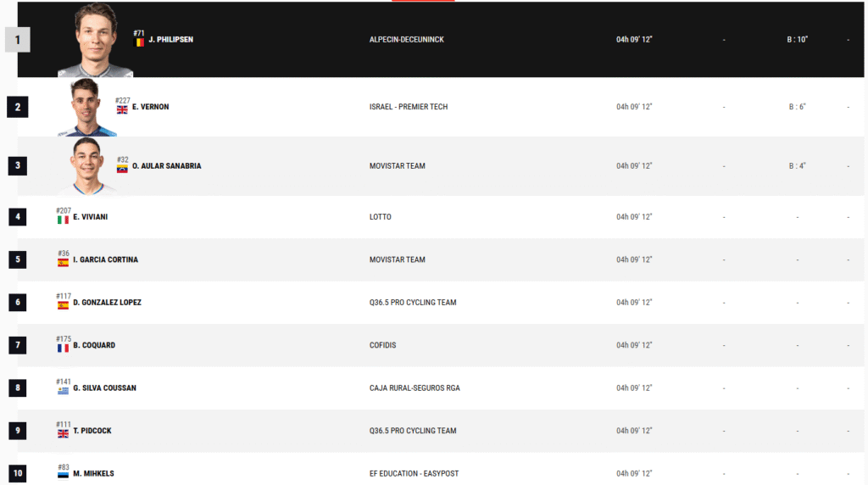The image size is (868, 485).
Task: Open E. Vernon rider portrait
Action: coord(87,108)
